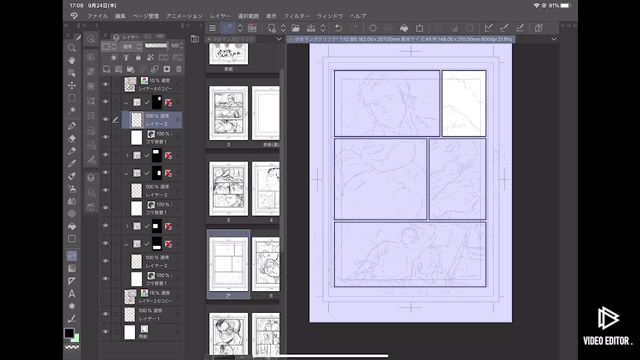The image size is (640, 360).
Task: Select the Eraser tool in toolbar
Action: tap(72, 138)
